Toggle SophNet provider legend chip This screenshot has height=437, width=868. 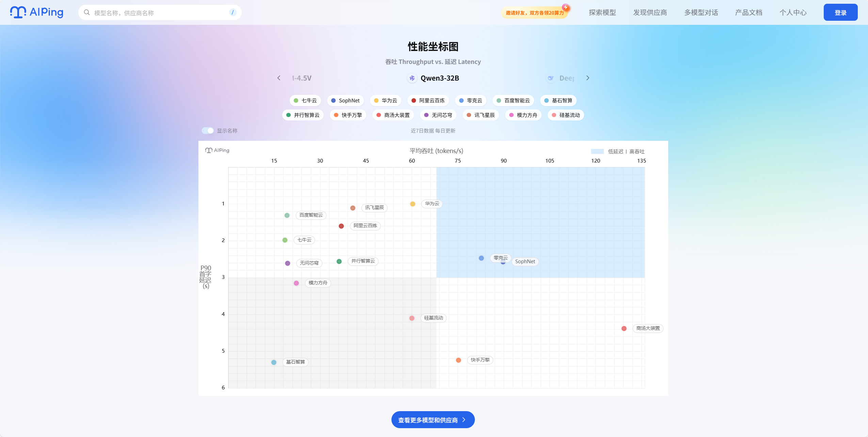point(345,101)
